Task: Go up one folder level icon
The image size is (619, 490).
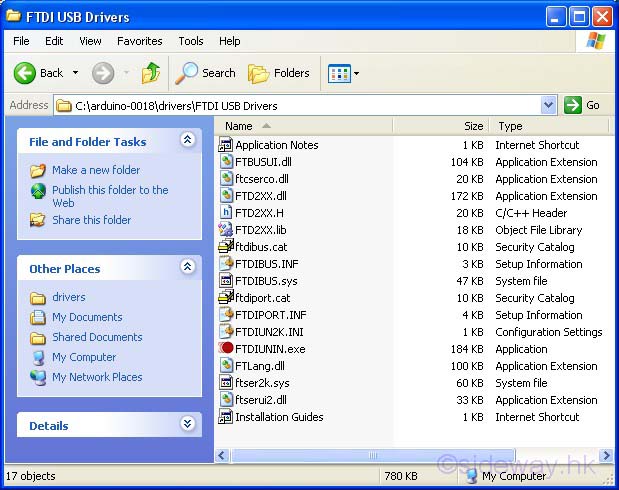Action: [151, 73]
